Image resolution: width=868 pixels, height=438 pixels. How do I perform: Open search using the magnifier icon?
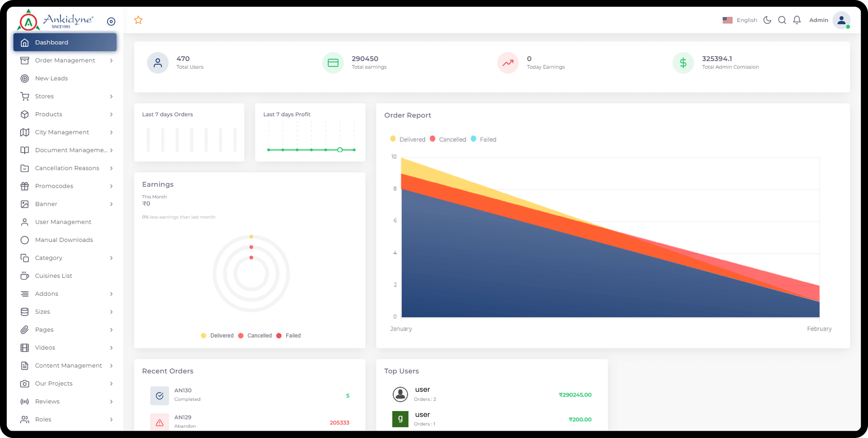click(782, 20)
